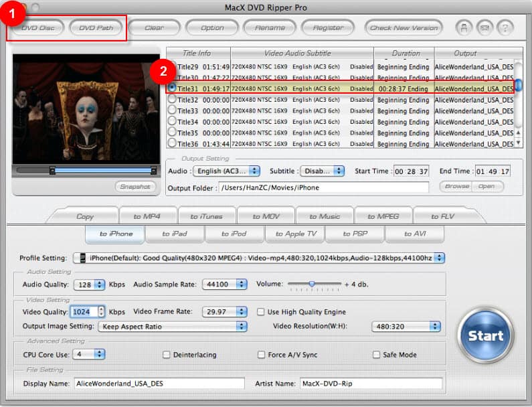Switch to the to MOV tab
Image resolution: width=532 pixels, height=407 pixels.
click(266, 216)
